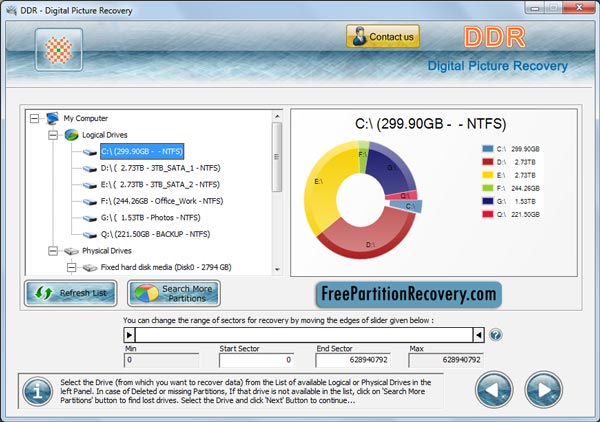Click inside the sector range slider track
The width and height of the screenshot is (600, 422).
pos(304,335)
